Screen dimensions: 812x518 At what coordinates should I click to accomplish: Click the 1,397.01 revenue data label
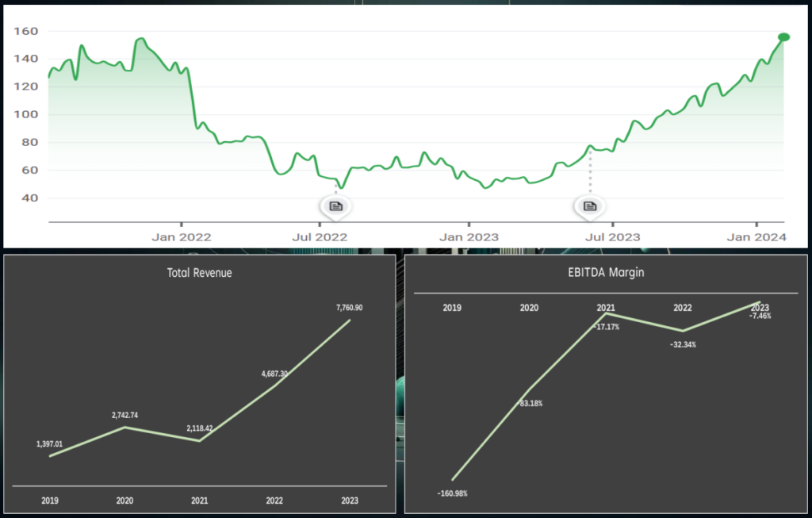[x=49, y=444]
